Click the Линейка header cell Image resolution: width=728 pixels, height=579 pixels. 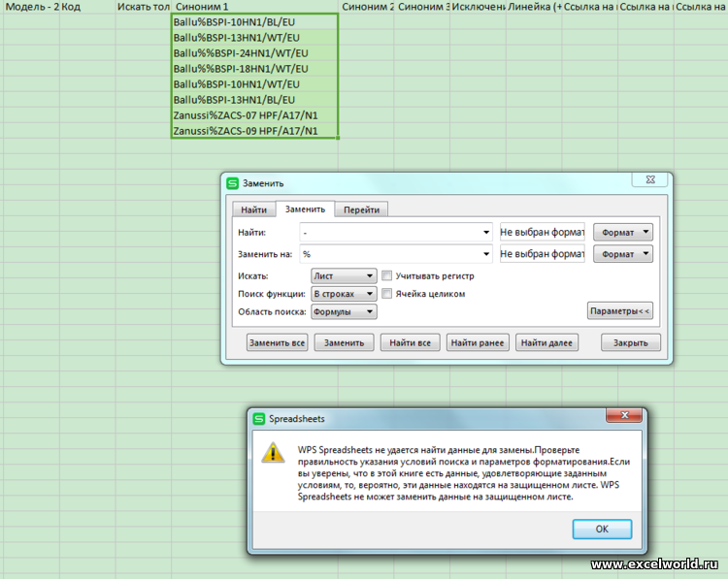coord(534,7)
